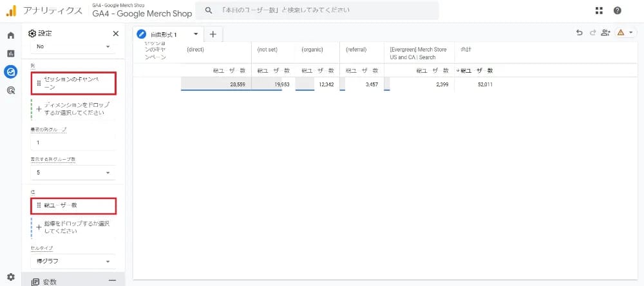Image resolution: width=644 pixels, height=286 pixels.
Task: Click the redo arrow icon
Action: point(592,33)
